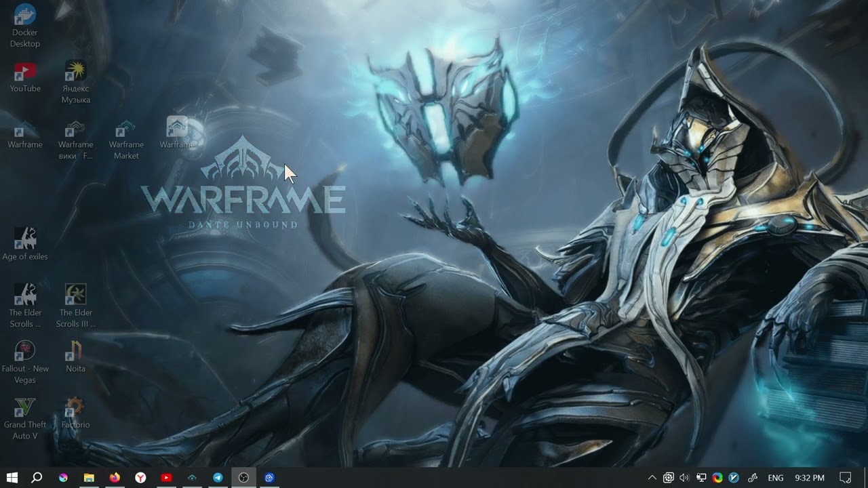Viewport: 868px width, 488px height.
Task: Open Telegram from the taskbar
Action: 218,478
